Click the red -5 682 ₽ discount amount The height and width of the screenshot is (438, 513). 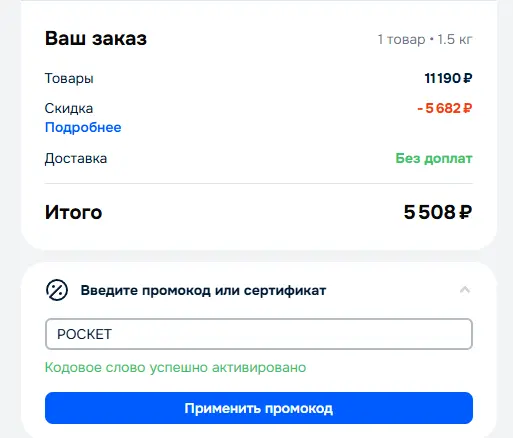tap(445, 108)
